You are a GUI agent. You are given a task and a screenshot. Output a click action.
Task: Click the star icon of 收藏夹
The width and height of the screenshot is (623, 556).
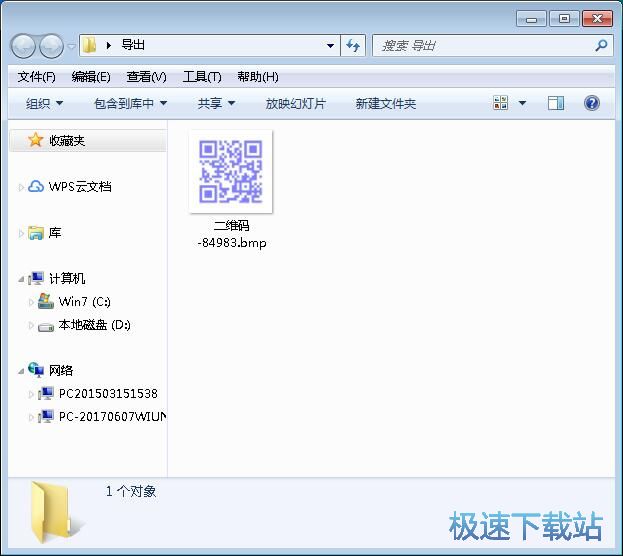pyautogui.click(x=35, y=139)
